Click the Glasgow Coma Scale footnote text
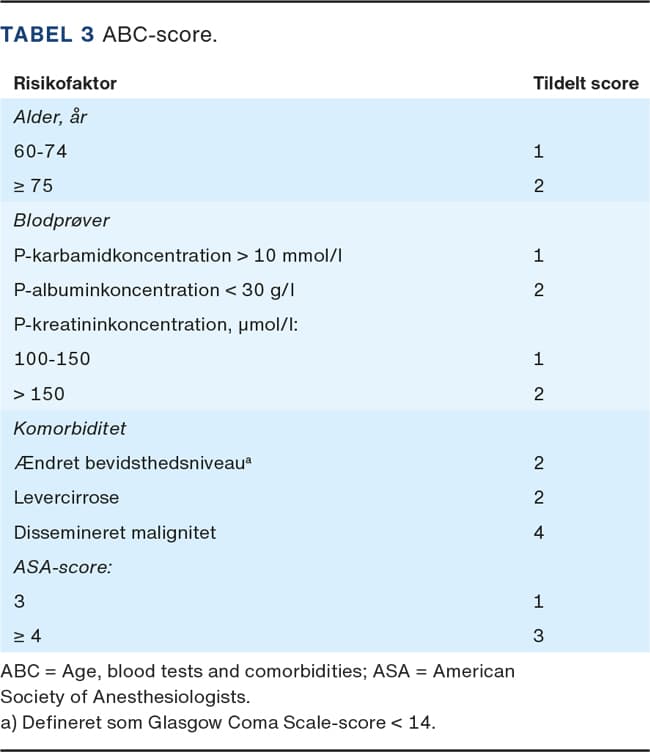This screenshot has width=650, height=752. (220, 720)
